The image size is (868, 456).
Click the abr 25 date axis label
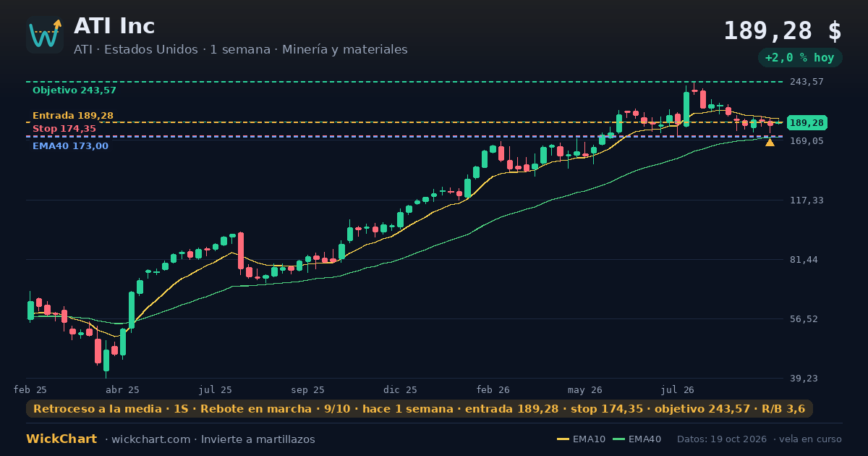click(x=123, y=389)
